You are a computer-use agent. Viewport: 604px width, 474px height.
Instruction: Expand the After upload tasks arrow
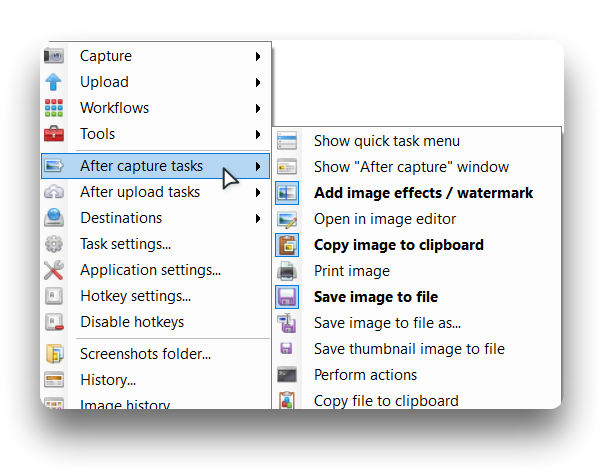(258, 192)
